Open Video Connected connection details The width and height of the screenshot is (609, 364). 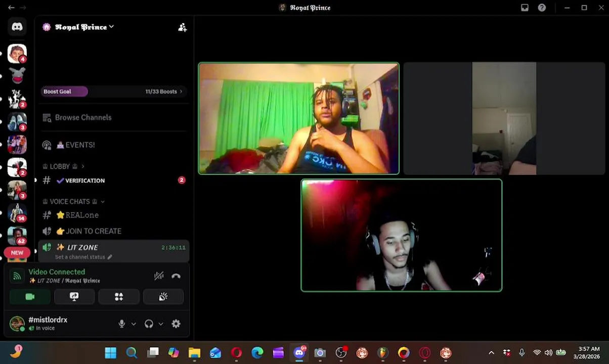click(x=57, y=272)
